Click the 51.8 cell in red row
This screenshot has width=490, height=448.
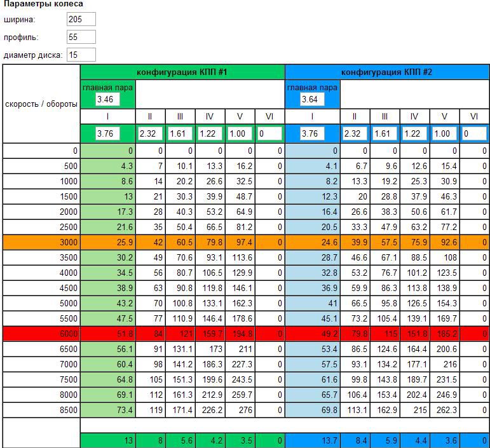click(x=108, y=334)
